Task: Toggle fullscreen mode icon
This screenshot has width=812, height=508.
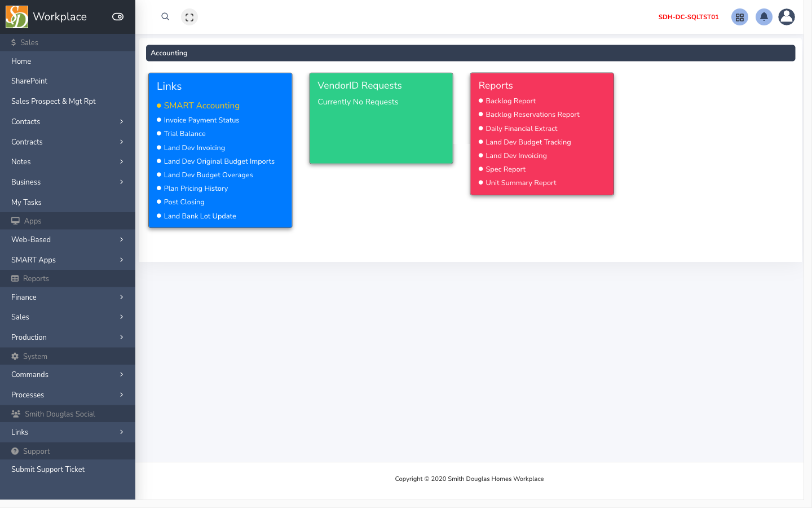Action: point(189,17)
